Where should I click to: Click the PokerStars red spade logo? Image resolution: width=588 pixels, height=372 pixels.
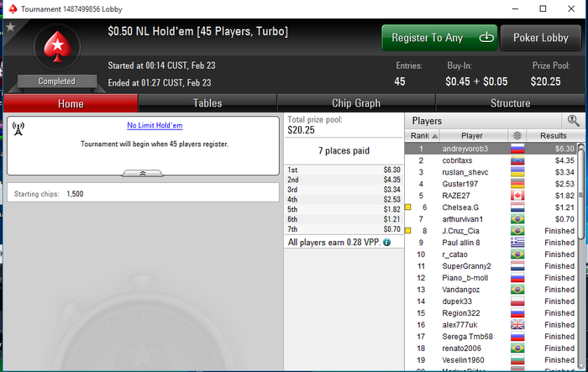tap(57, 46)
